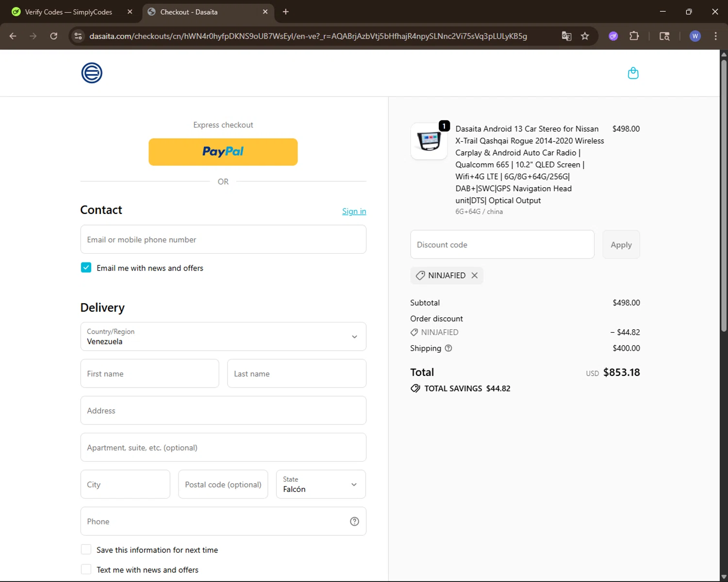Minimize the browser window
The height and width of the screenshot is (582, 728).
point(662,12)
